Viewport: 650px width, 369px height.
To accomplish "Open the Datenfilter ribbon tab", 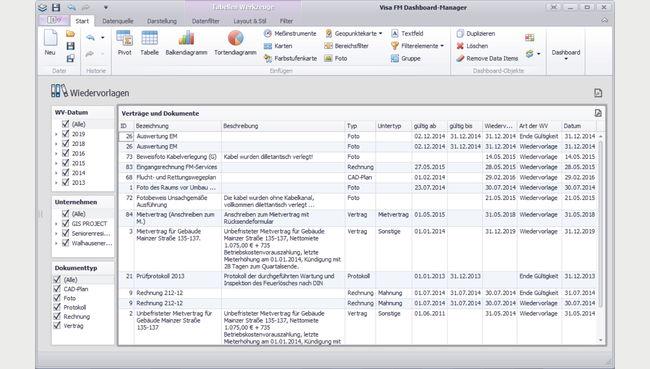I will (x=206, y=21).
